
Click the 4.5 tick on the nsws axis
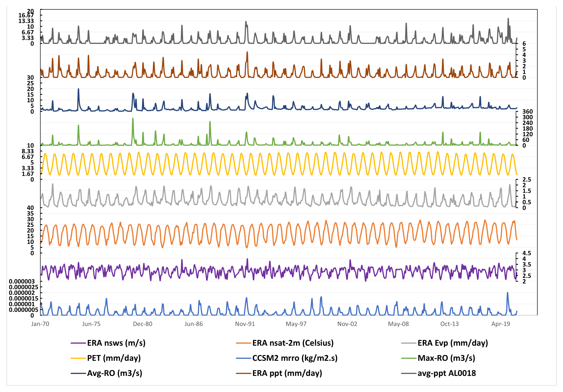pyautogui.click(x=527, y=253)
